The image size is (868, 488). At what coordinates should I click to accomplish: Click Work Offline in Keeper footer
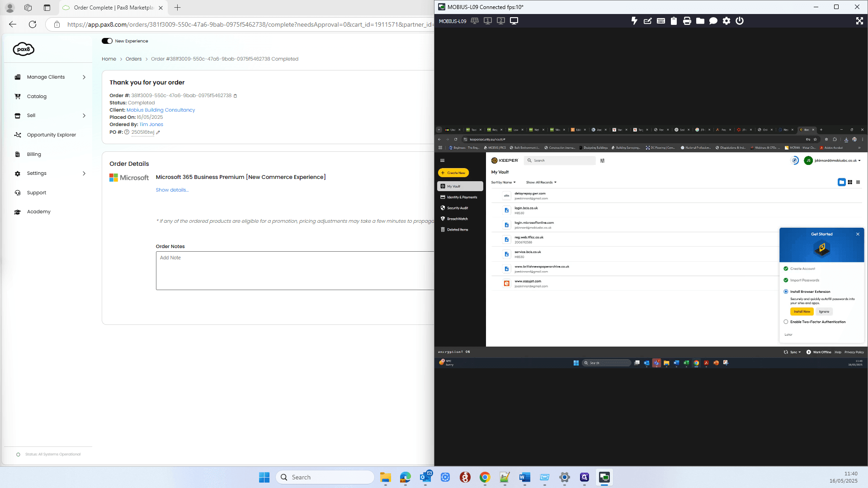pyautogui.click(x=819, y=352)
